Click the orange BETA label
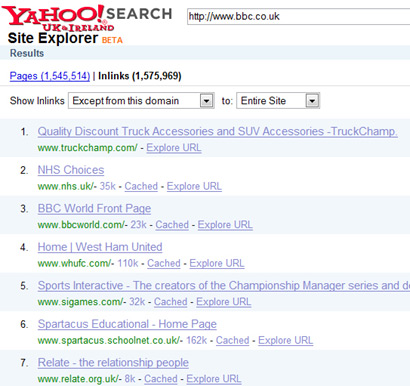The height and width of the screenshot is (386, 410). tap(112, 40)
